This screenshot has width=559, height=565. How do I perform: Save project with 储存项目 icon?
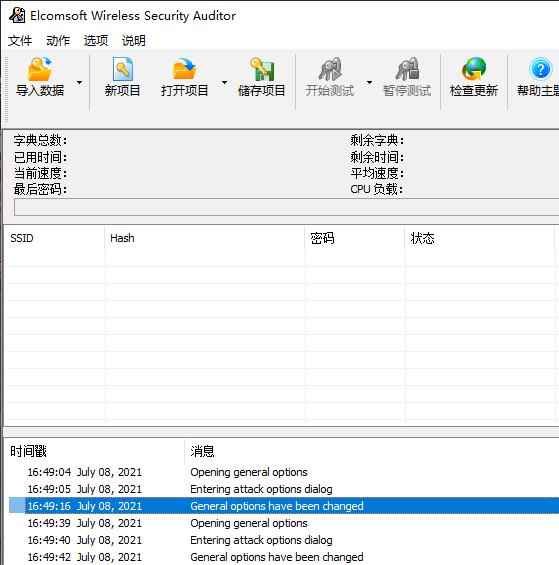[262, 69]
